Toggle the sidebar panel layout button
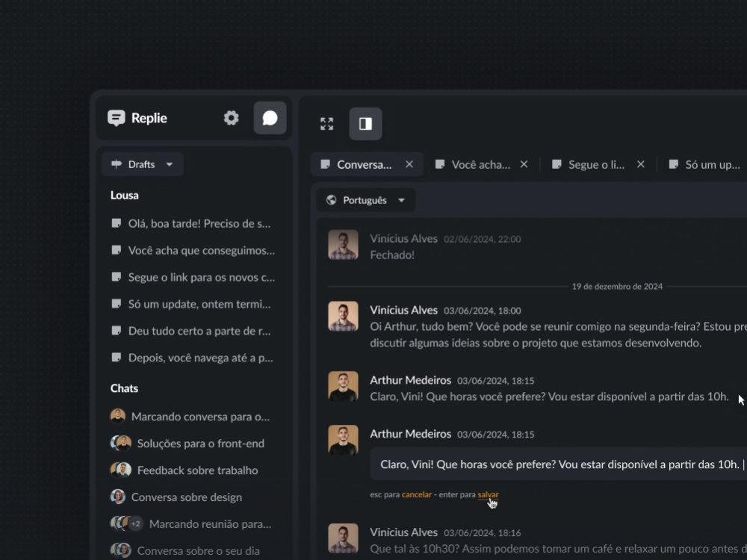This screenshot has height=560, width=747. pyautogui.click(x=365, y=124)
